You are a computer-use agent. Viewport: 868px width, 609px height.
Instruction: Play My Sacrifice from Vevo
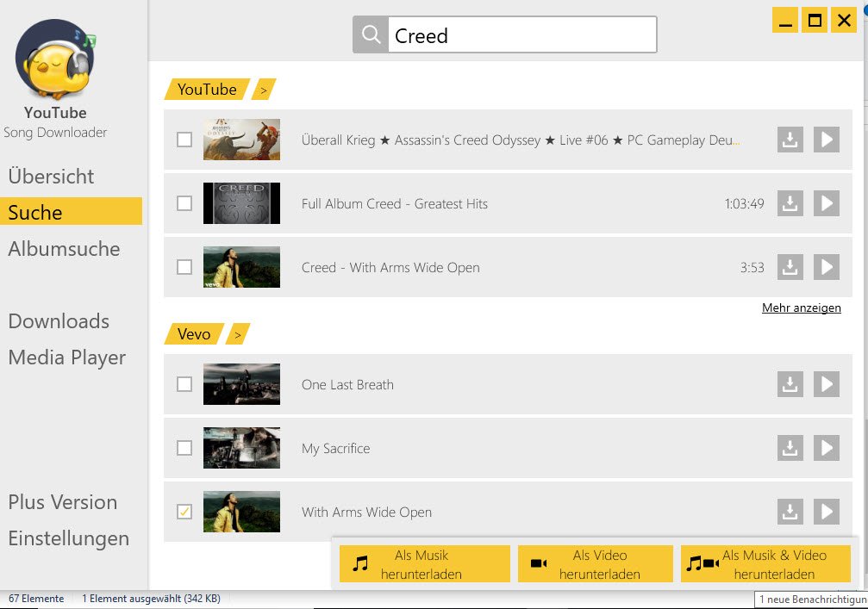827,447
